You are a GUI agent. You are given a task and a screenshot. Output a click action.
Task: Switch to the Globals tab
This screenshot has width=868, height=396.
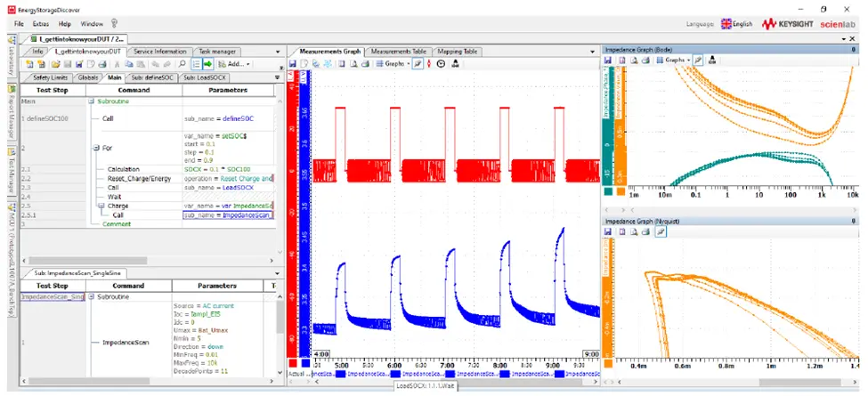point(88,78)
